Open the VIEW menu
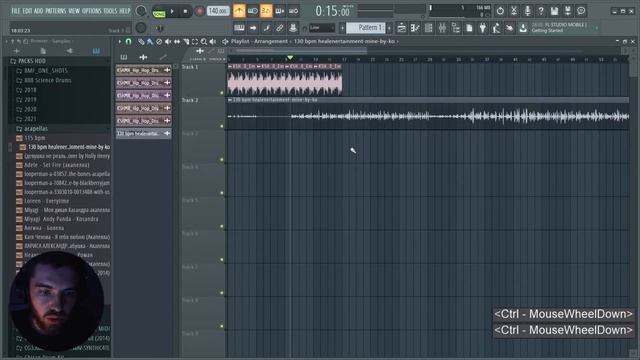 coord(74,11)
